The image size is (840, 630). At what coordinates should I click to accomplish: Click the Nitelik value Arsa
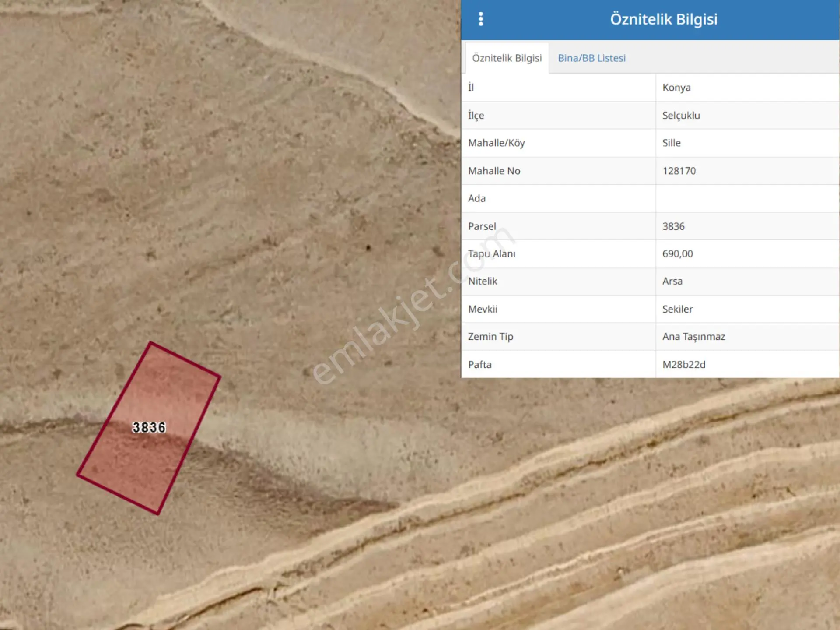click(x=672, y=281)
